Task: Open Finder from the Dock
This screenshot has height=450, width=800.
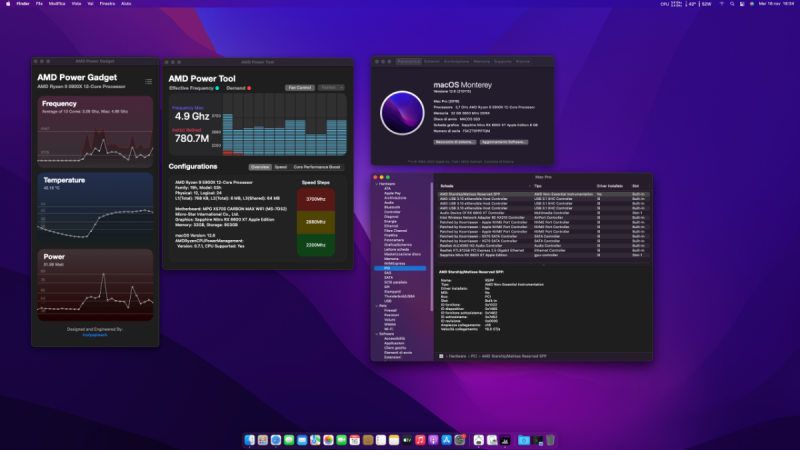Action: point(250,439)
